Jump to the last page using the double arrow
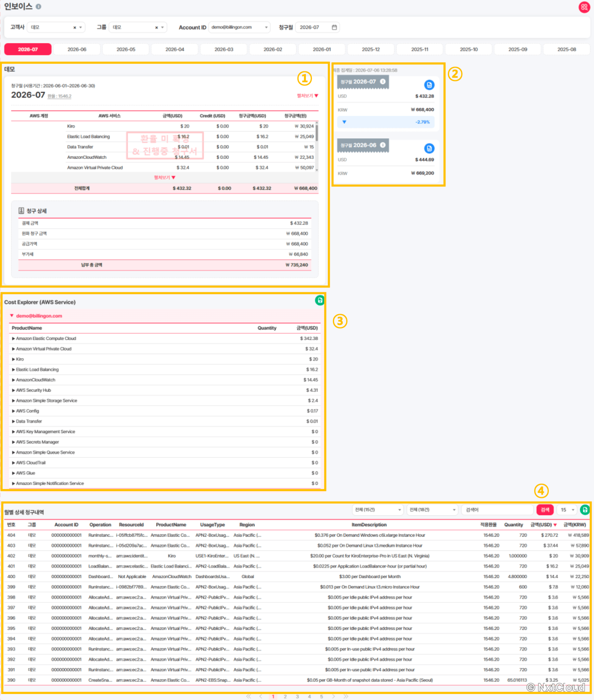The width and height of the screenshot is (594, 700). coord(346,696)
